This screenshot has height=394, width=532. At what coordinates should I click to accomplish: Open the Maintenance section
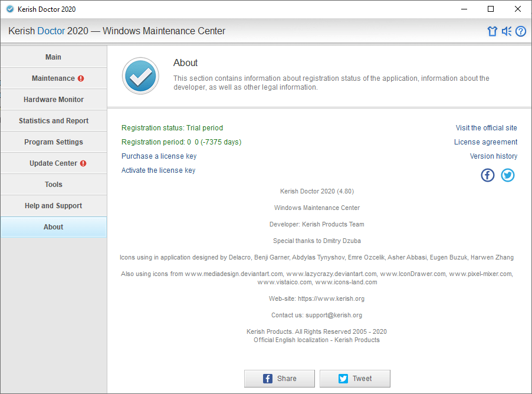coord(54,78)
